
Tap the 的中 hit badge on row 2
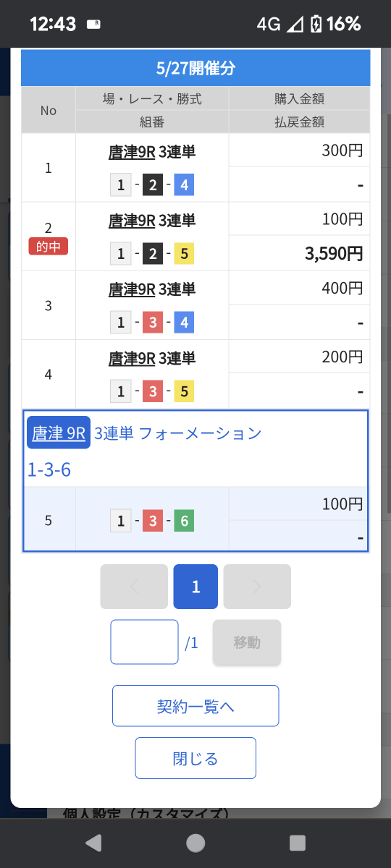(x=49, y=247)
